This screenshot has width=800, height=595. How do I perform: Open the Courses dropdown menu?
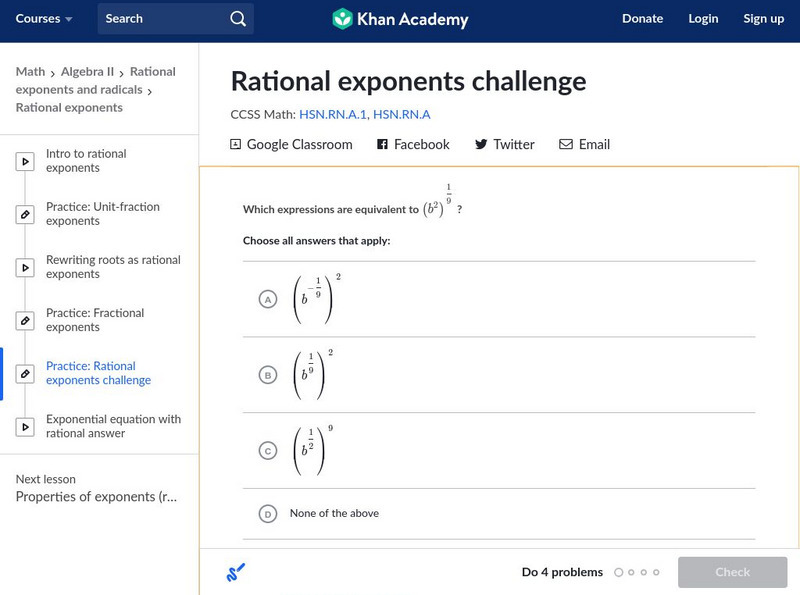click(x=45, y=18)
